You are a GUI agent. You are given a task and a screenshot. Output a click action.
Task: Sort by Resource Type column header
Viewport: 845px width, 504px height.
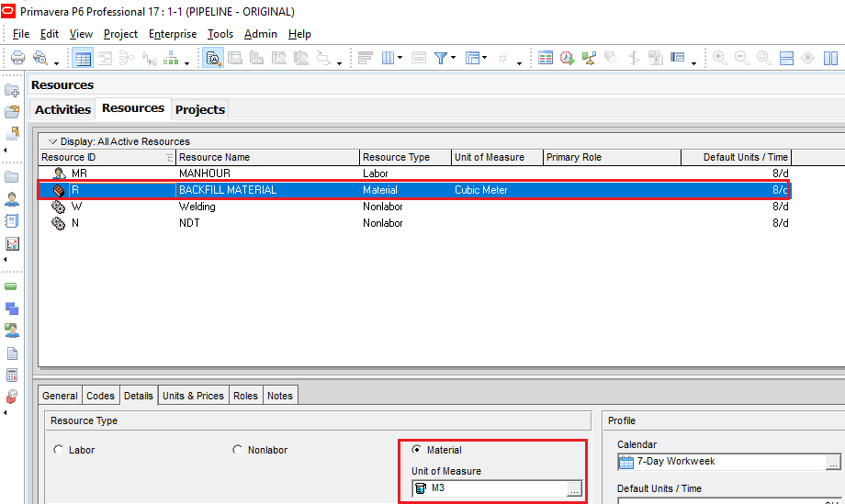tap(405, 157)
